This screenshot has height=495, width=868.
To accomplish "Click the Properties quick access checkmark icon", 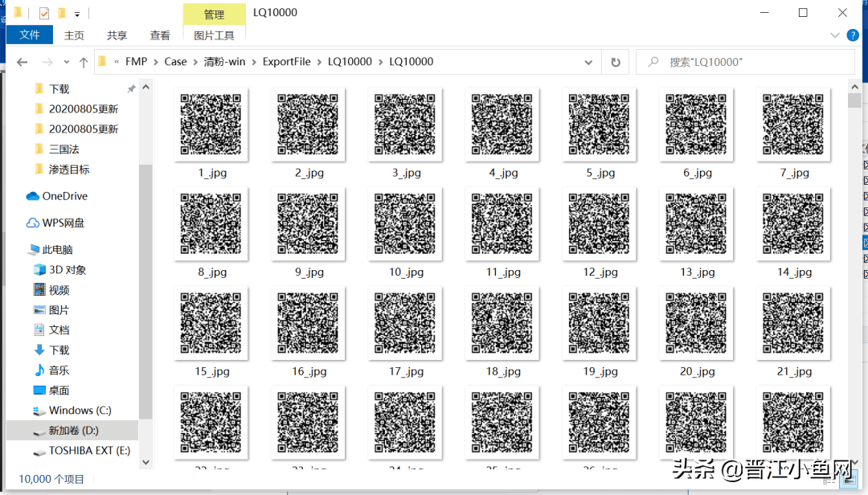I will [44, 13].
